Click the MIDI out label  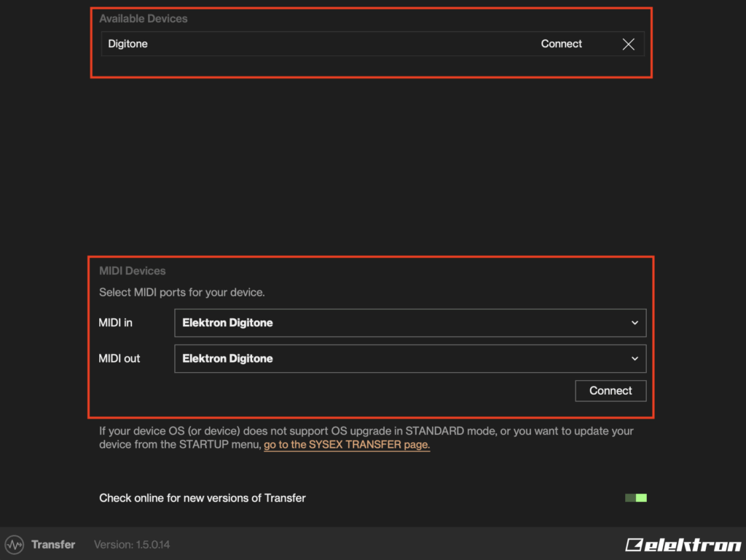pos(119,359)
